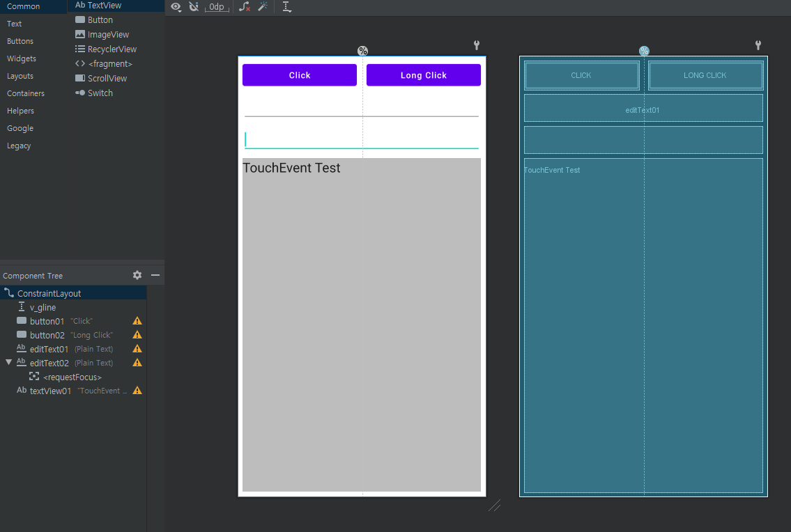The image size is (791, 532).
Task: Click warning icon beside textView01
Action: point(137,391)
